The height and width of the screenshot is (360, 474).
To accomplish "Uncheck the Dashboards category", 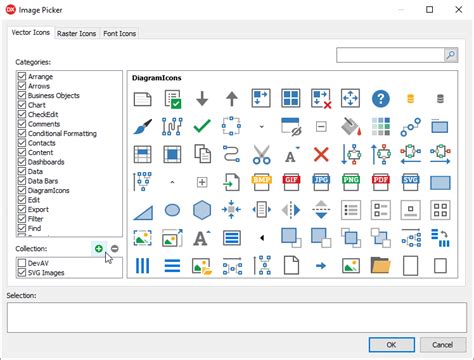I will [22, 162].
